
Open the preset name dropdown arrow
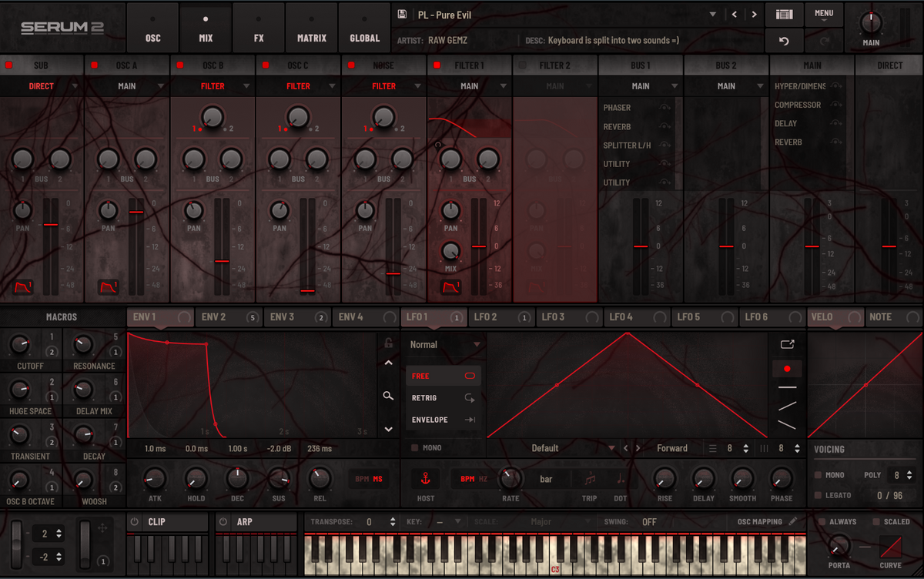tap(712, 15)
